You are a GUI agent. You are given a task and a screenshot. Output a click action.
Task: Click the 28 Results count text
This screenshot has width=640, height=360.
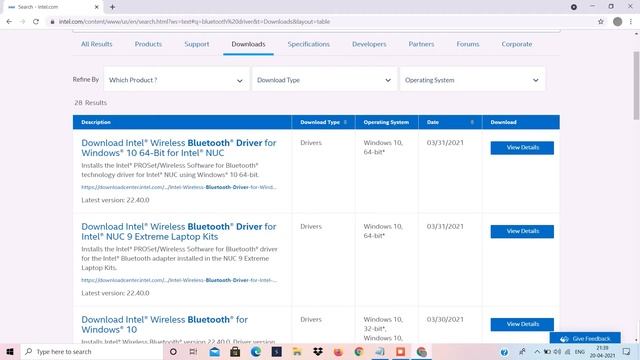point(91,102)
